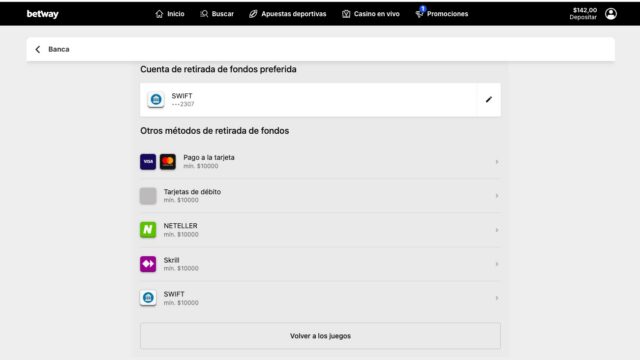Click the green NETELLER icon
This screenshot has width=640, height=360.
(148, 230)
